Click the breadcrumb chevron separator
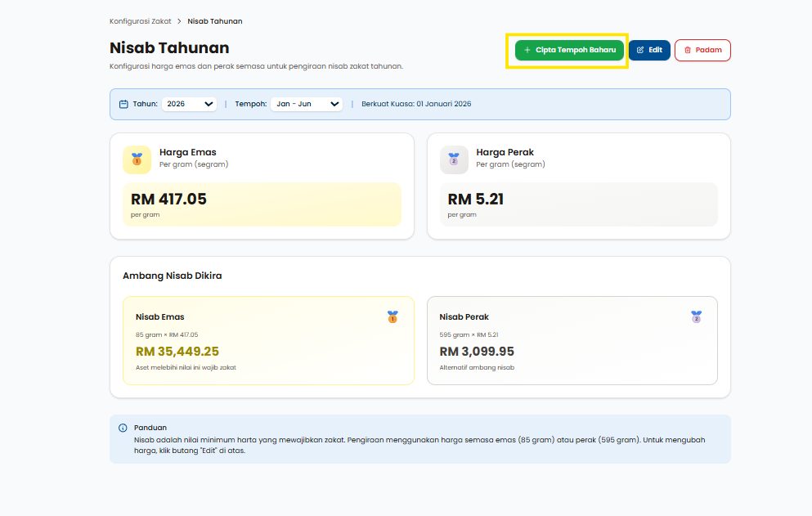The height and width of the screenshot is (516, 812). [179, 21]
